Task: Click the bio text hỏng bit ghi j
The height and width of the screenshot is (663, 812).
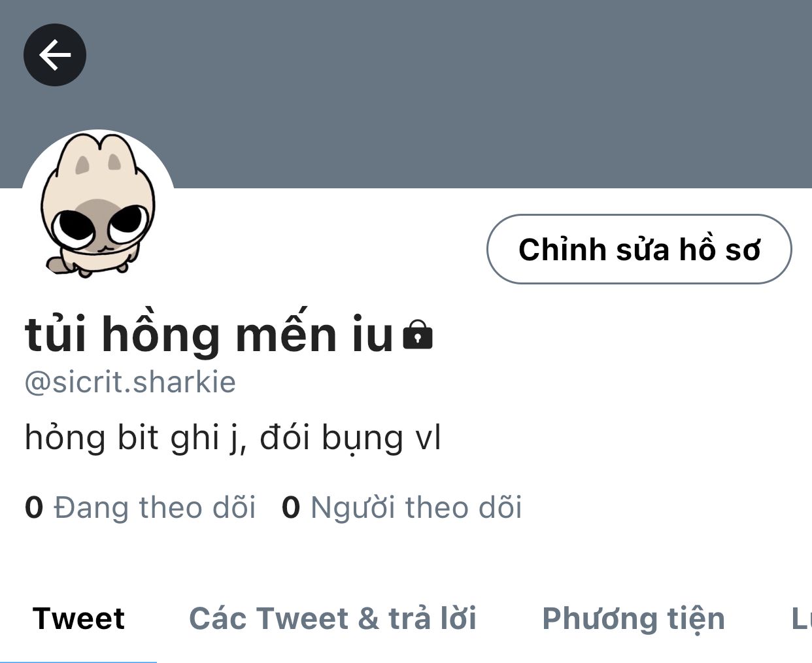Action: pyautogui.click(x=135, y=437)
